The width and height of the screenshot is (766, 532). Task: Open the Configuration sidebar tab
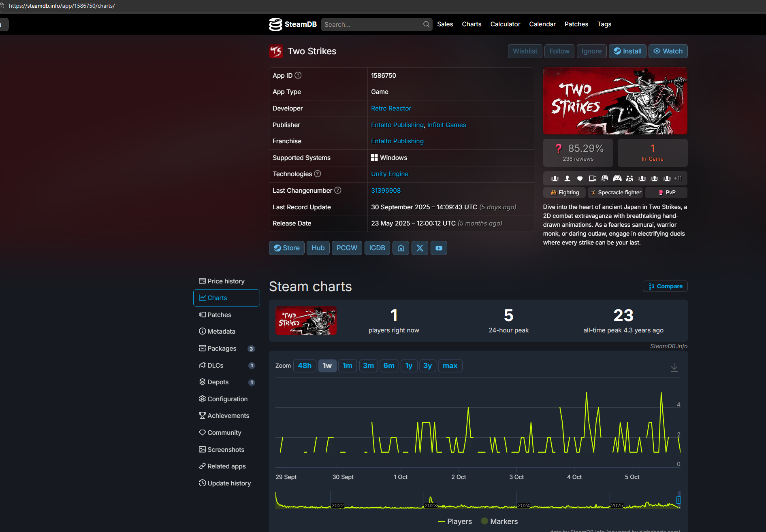(x=226, y=399)
